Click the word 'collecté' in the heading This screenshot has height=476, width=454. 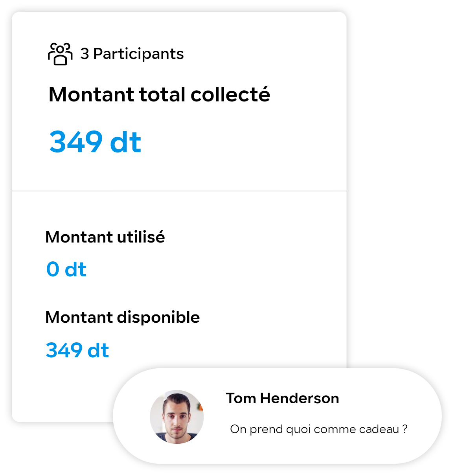pyautogui.click(x=230, y=94)
